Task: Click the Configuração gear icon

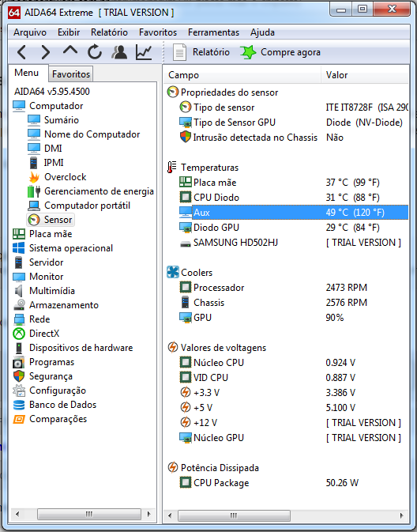Action: coord(19,391)
